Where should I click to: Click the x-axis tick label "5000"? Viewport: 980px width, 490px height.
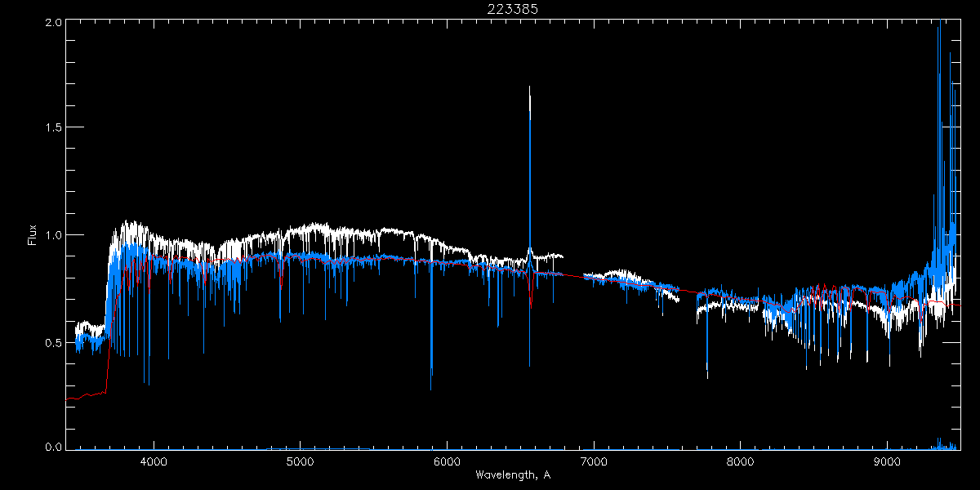(300, 461)
